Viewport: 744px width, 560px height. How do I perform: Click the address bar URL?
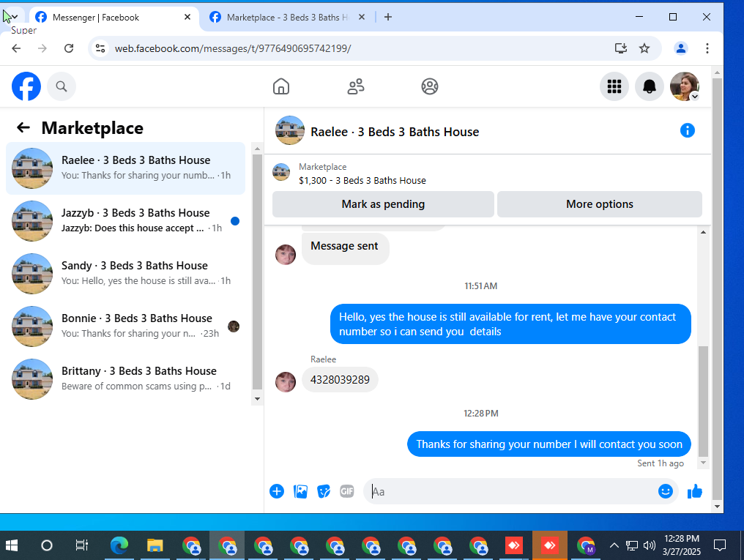233,48
